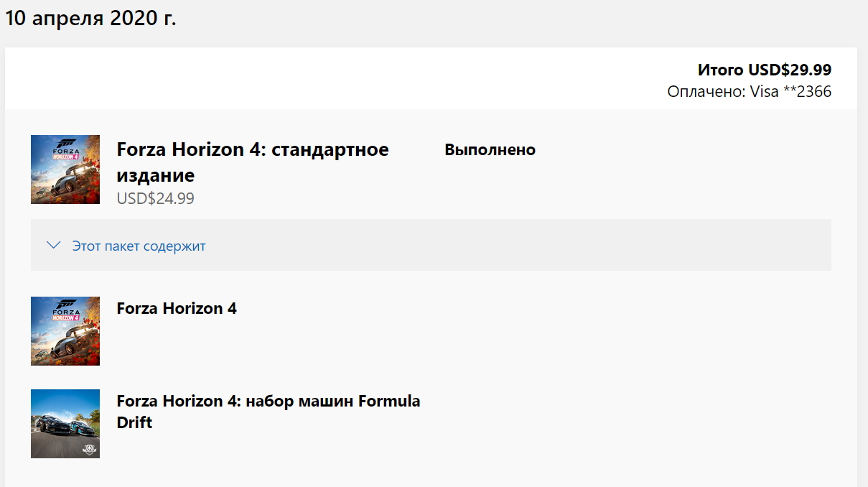The image size is (868, 487).
Task: Open the standard edition cover thumbnail
Action: (65, 170)
